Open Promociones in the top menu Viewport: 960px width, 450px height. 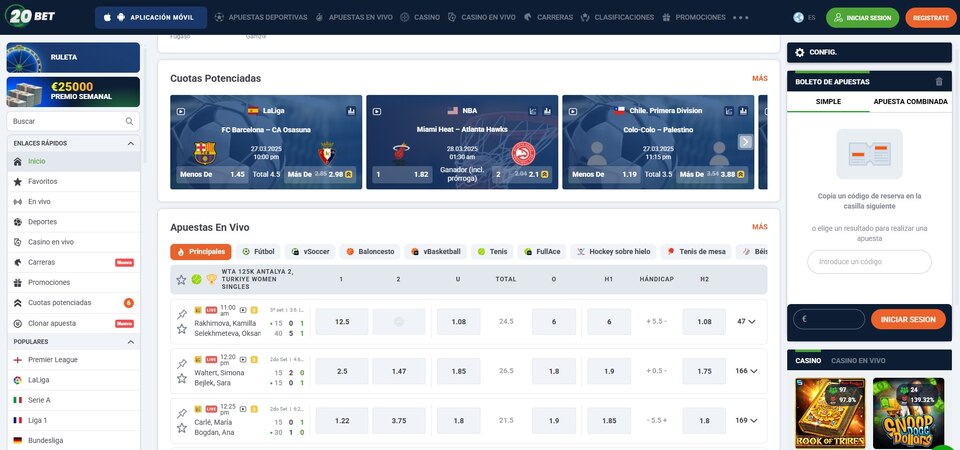point(694,18)
